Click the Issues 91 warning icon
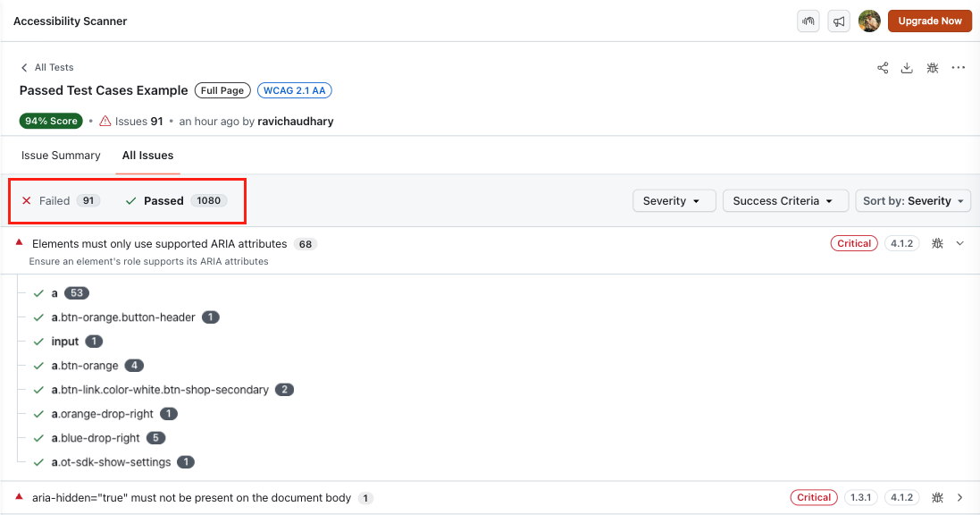This screenshot has height=515, width=980. pos(105,121)
